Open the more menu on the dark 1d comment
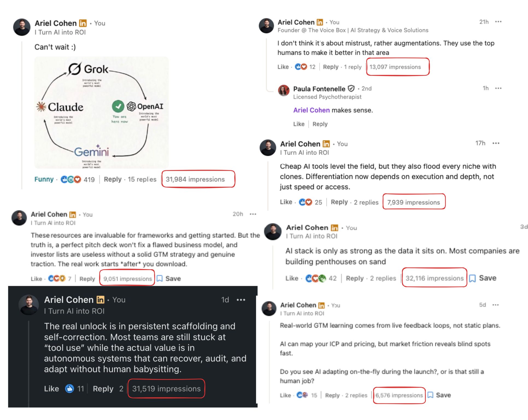This screenshot has width=528, height=420. tap(241, 300)
